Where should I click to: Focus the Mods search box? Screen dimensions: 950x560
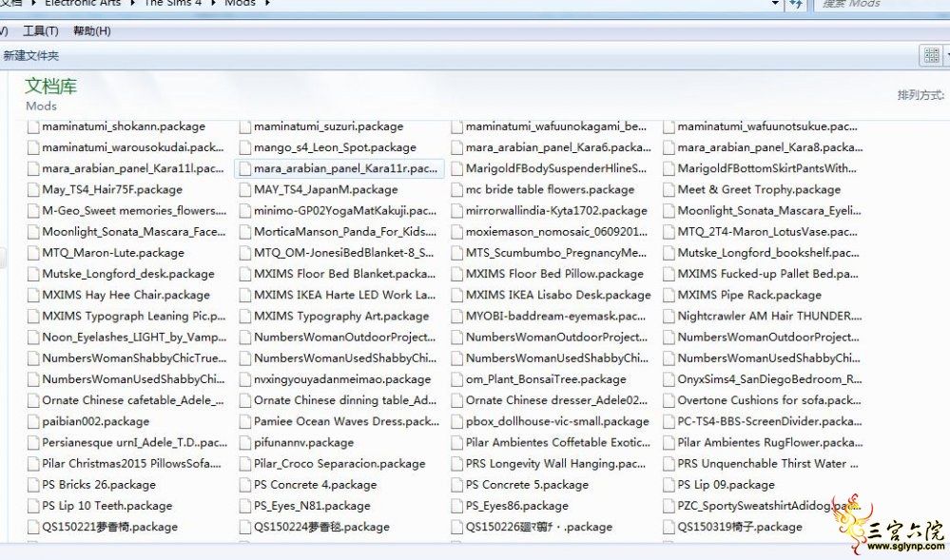[x=882, y=4]
